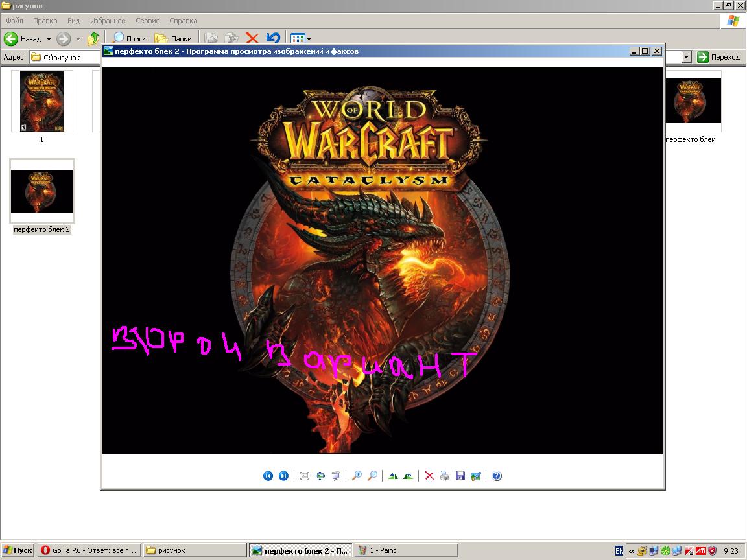This screenshot has width=747, height=560.
Task: Open viewer Help icon
Action: click(497, 476)
